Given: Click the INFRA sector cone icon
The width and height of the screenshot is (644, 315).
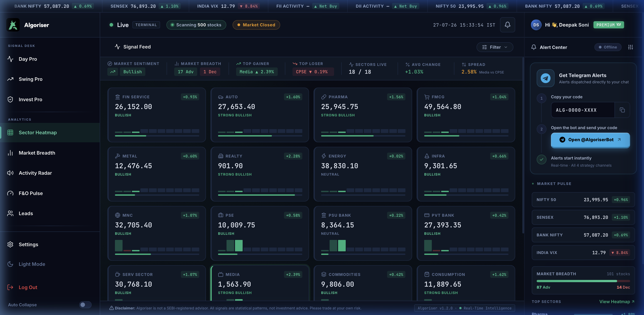Looking at the screenshot, I should pos(426,156).
